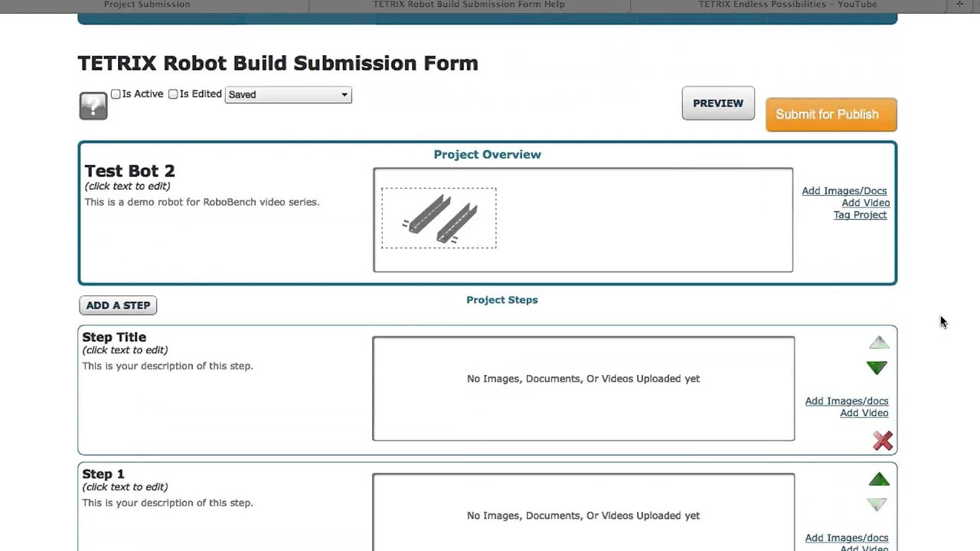
Task: Switch to TETRIX Endless Possibilities YouTube tab
Action: coord(788,5)
